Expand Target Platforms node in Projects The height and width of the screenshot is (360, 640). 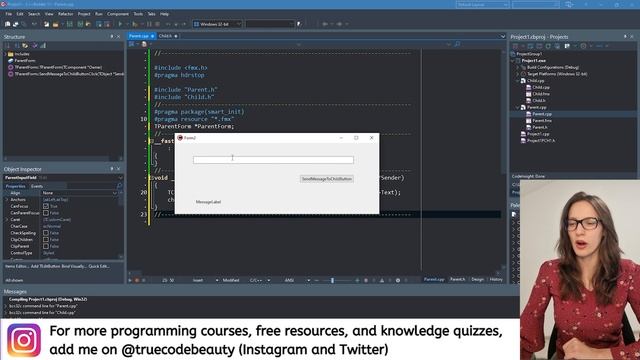[x=518, y=74]
